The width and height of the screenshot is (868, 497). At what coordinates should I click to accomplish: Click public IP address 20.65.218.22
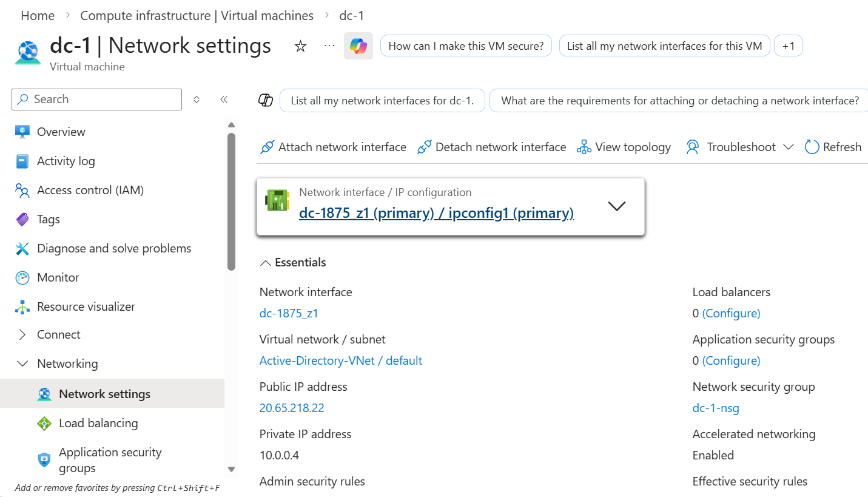click(x=292, y=408)
